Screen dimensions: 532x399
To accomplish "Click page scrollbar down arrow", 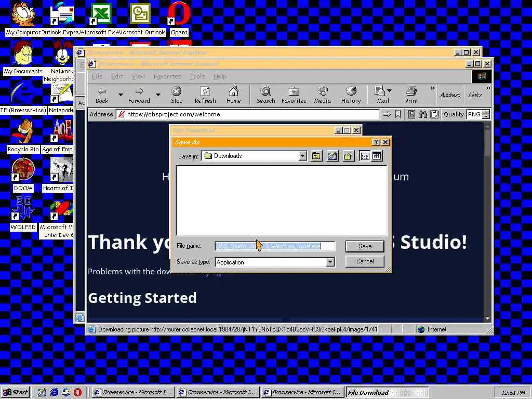I will click(487, 318).
